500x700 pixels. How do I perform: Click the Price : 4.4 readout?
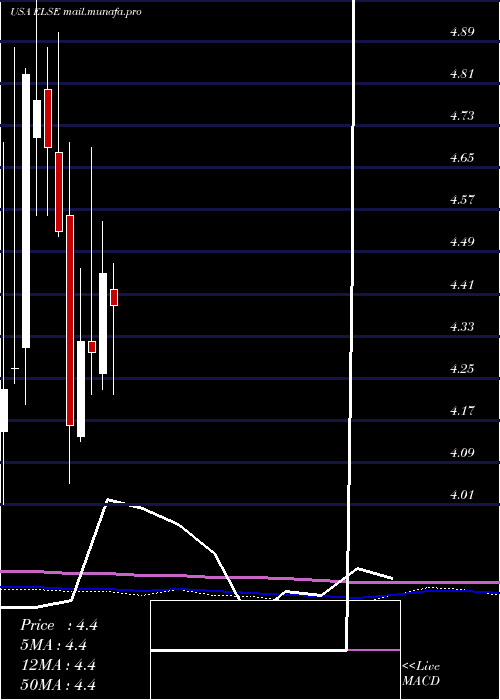pos(58,625)
